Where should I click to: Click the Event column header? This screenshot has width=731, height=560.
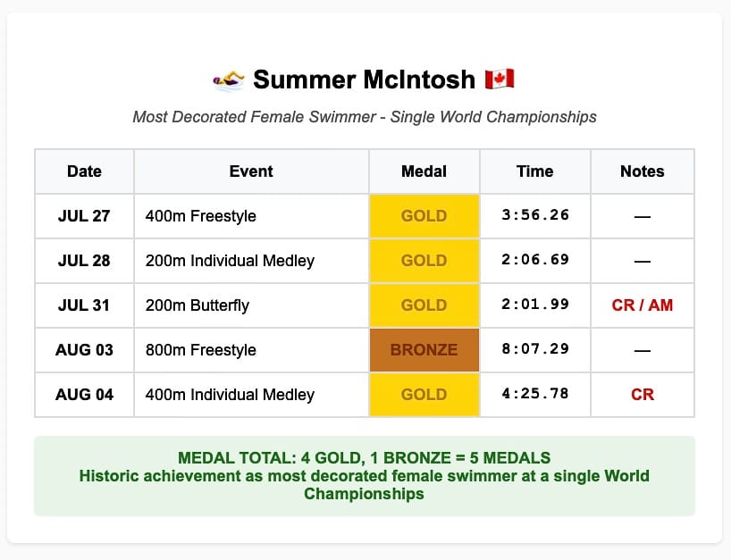(251, 171)
